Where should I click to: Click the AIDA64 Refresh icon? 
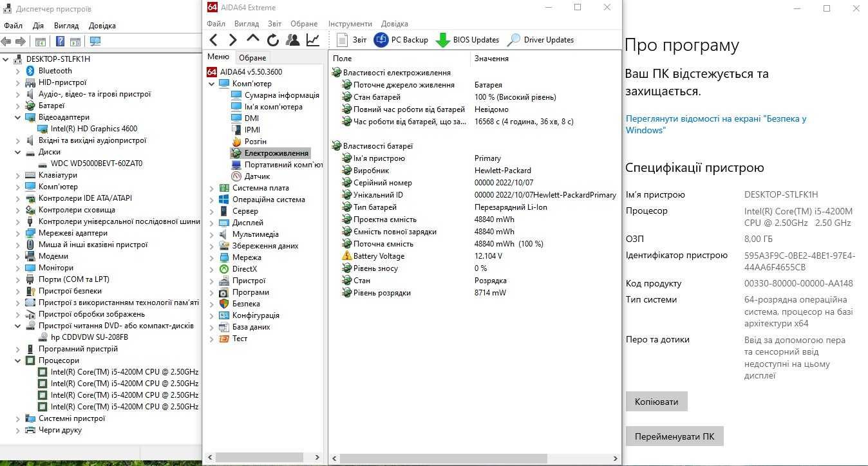pos(273,40)
